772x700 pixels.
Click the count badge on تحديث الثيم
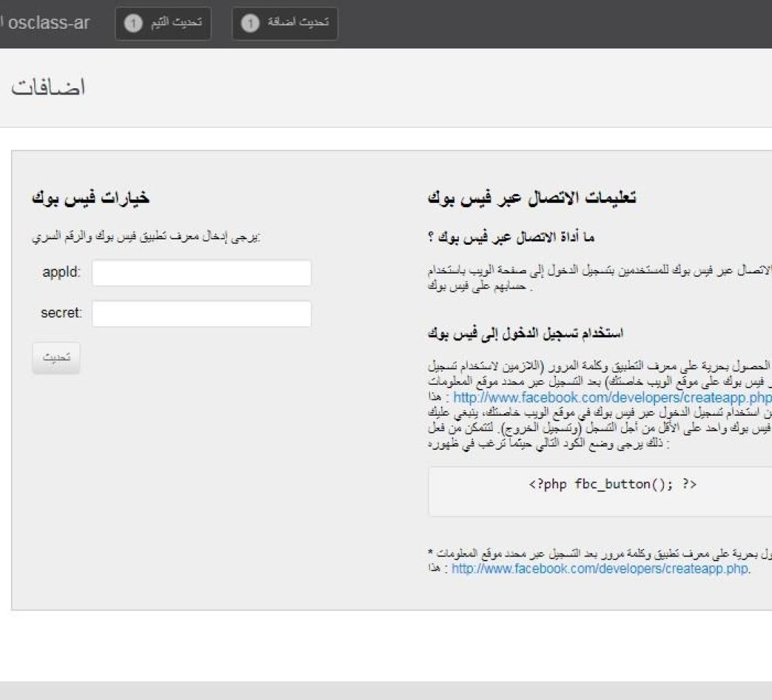coord(133,23)
